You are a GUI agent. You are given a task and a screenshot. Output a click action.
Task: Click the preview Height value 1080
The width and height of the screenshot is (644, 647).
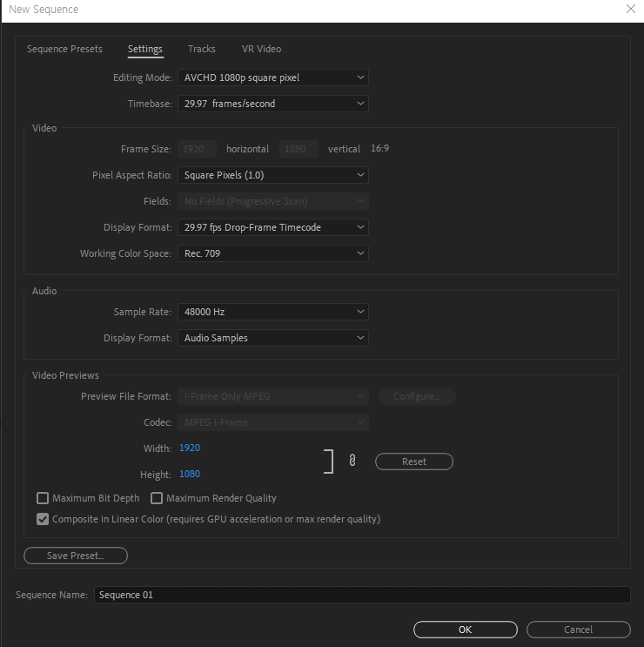click(190, 474)
